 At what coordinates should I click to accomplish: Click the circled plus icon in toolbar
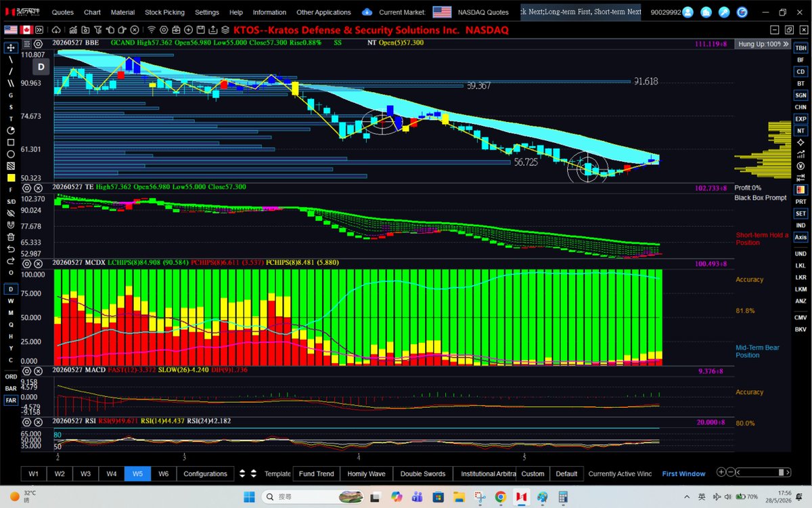(x=187, y=30)
